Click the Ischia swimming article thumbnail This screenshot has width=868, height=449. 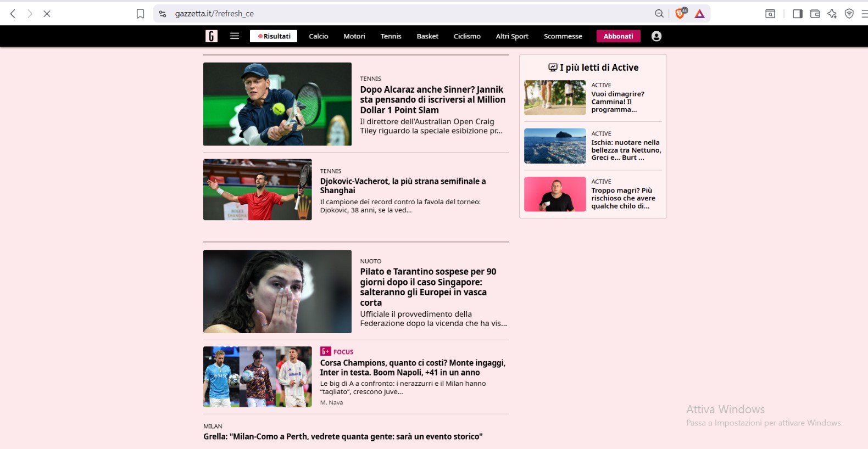click(x=555, y=146)
